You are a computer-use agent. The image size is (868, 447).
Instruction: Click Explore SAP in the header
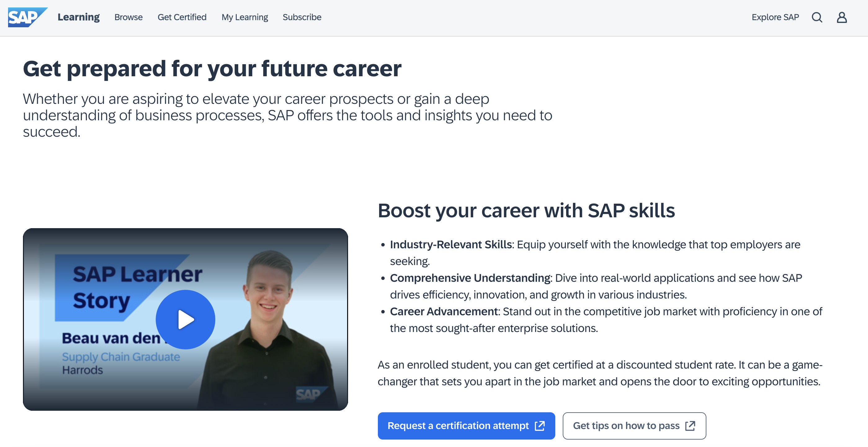click(x=775, y=17)
